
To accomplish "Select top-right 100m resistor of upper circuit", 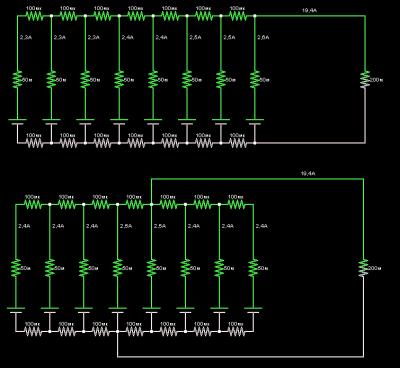I will [x=238, y=15].
